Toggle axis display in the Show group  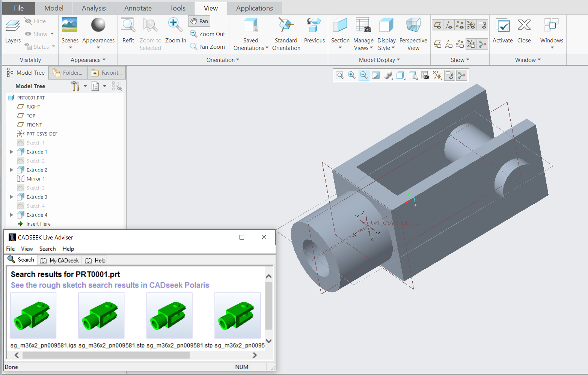click(449, 25)
